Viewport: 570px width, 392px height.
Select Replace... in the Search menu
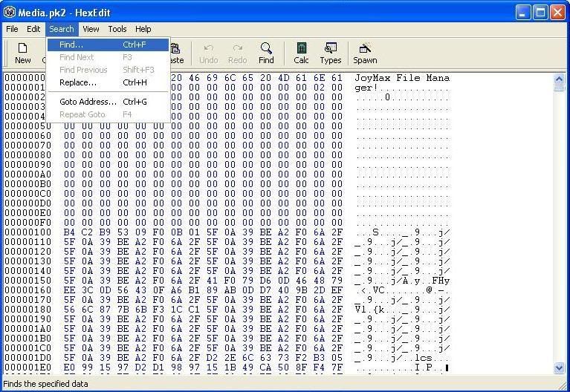click(x=78, y=82)
